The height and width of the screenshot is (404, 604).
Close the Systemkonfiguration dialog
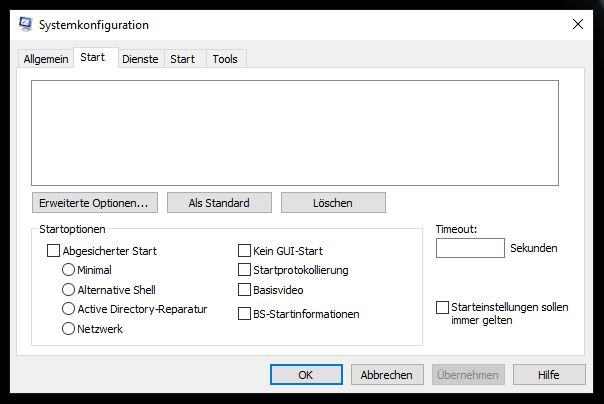(577, 24)
